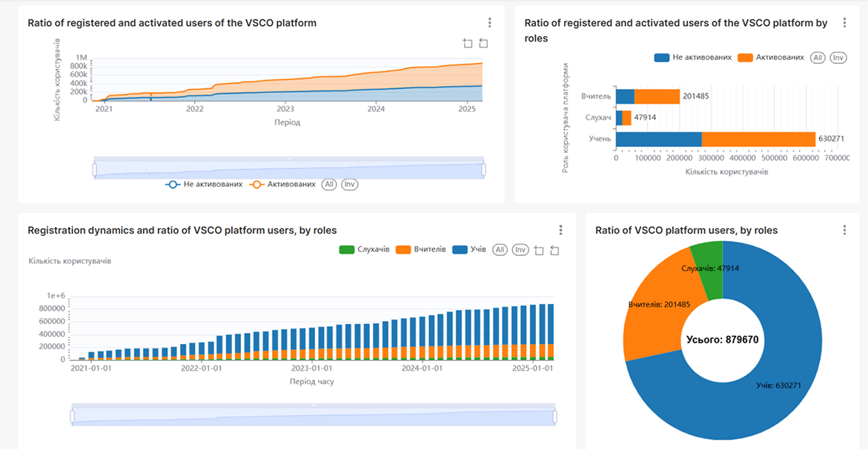Toggle 'Не активованих' series in the line chart legend
Screen dimensions: 868x450
(x=204, y=185)
